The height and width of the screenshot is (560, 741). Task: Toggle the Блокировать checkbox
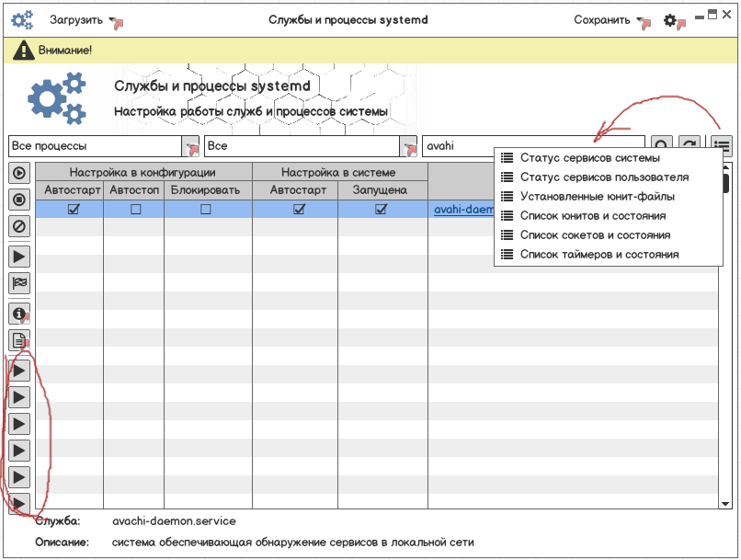(x=206, y=210)
